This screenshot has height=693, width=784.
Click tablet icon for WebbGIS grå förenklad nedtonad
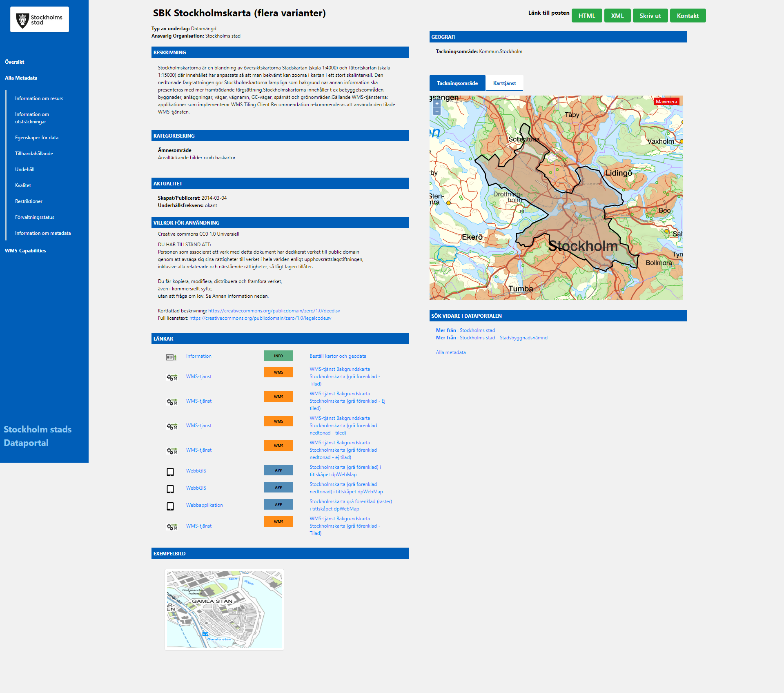click(170, 489)
